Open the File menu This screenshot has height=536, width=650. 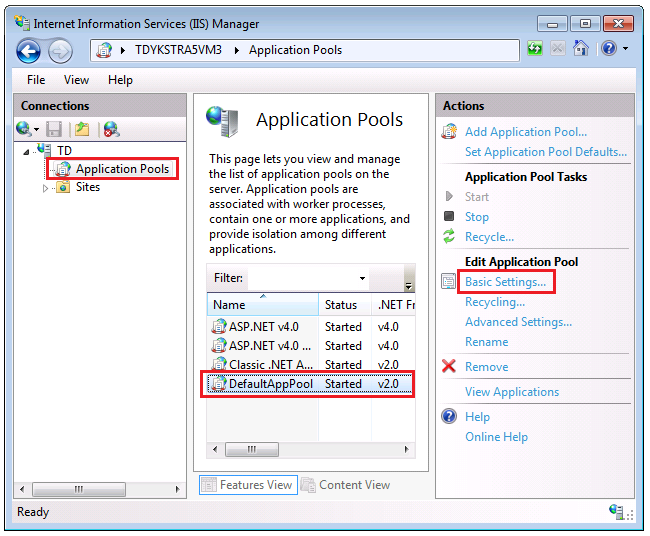click(x=36, y=80)
